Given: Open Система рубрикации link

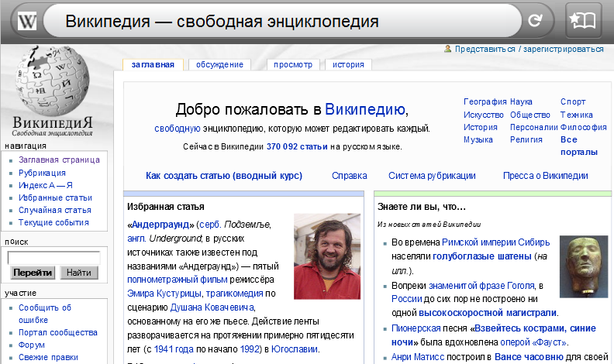Looking at the screenshot, I should click(432, 176).
